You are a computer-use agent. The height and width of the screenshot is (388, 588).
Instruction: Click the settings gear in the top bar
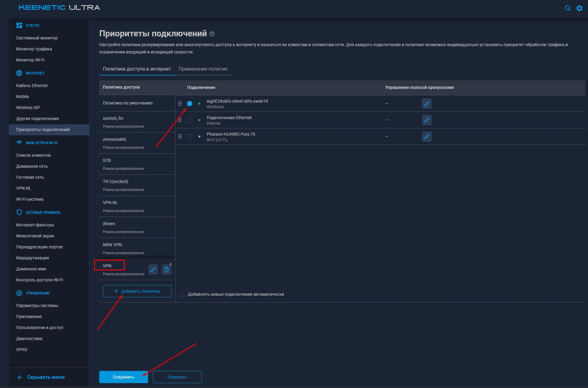[x=579, y=8]
